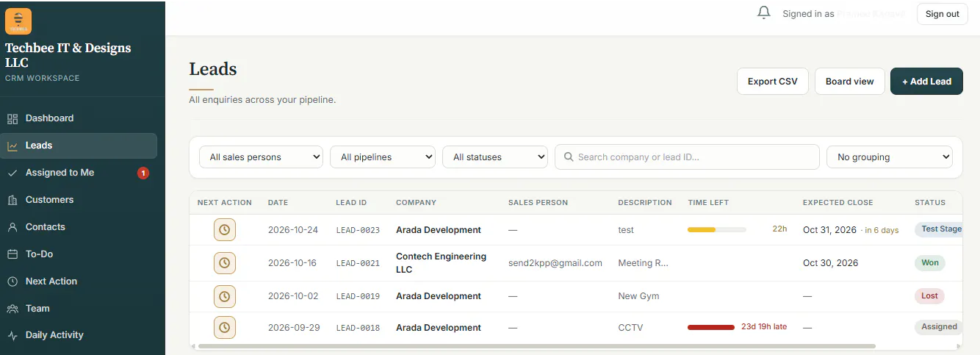
Task: Click the Assigned status badge
Action: pyautogui.click(x=939, y=327)
